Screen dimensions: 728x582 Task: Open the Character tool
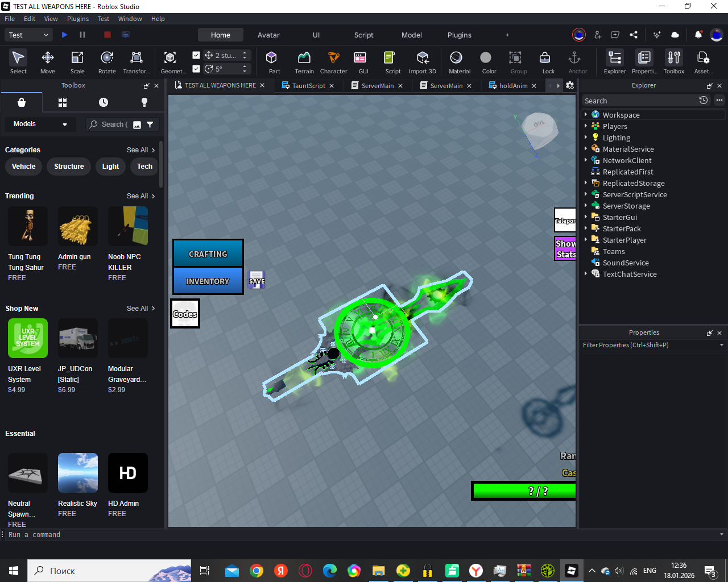click(x=334, y=61)
